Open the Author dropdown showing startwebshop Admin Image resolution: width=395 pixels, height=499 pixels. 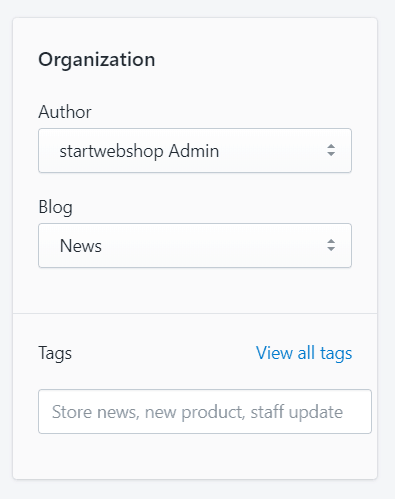pos(195,150)
